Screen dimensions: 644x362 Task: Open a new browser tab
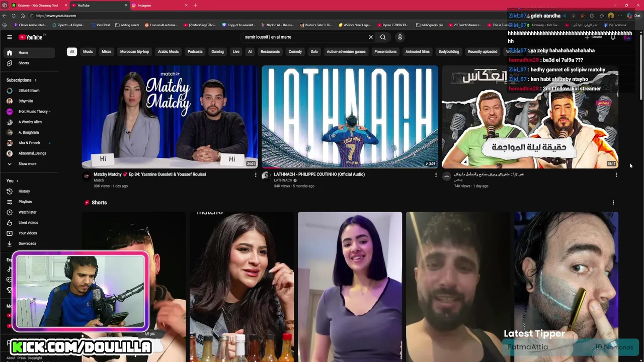point(195,5)
